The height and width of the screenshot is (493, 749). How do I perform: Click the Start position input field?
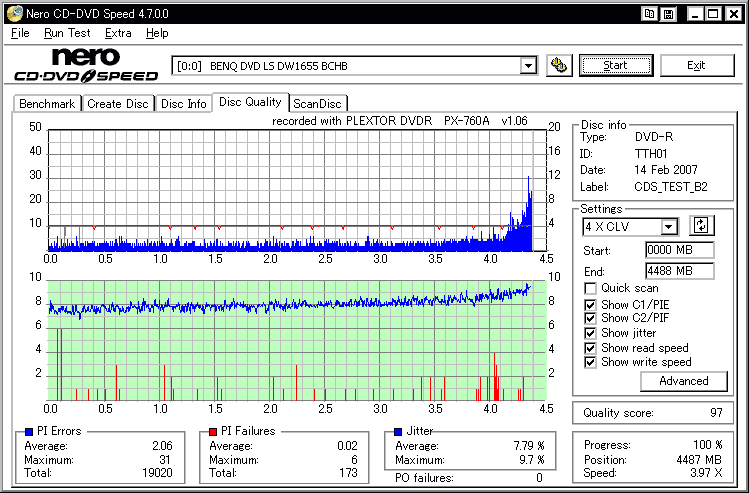click(680, 250)
